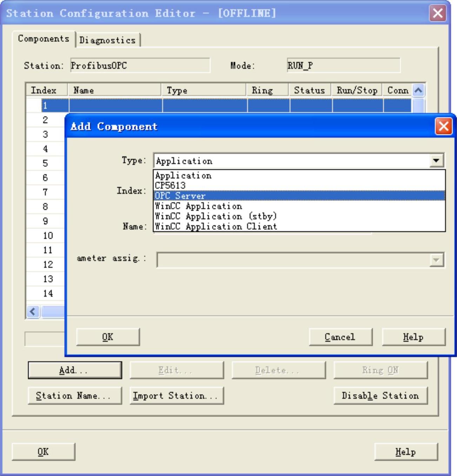Click the Index column header
Image resolution: width=457 pixels, height=476 pixels.
47,90
